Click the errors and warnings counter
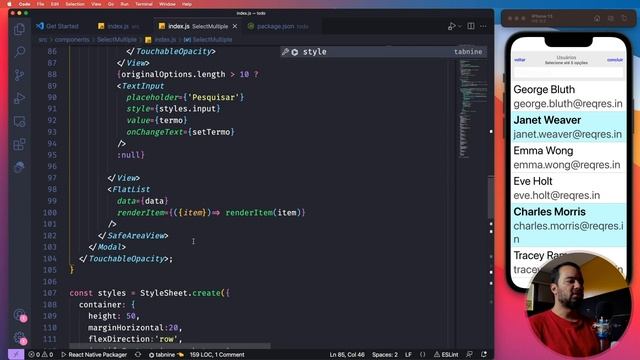 pyautogui.click(x=41, y=355)
